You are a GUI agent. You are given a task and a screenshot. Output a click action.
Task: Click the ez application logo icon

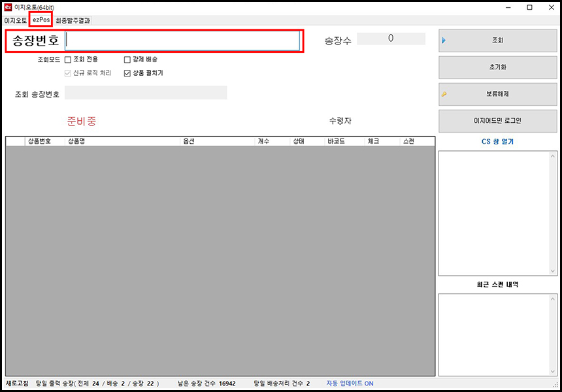[x=8, y=7]
